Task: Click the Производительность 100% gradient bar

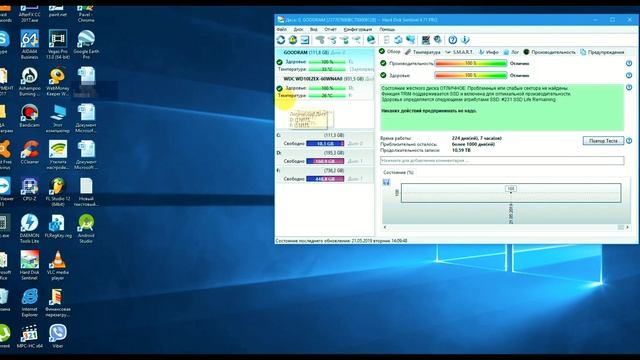Action: [471, 63]
